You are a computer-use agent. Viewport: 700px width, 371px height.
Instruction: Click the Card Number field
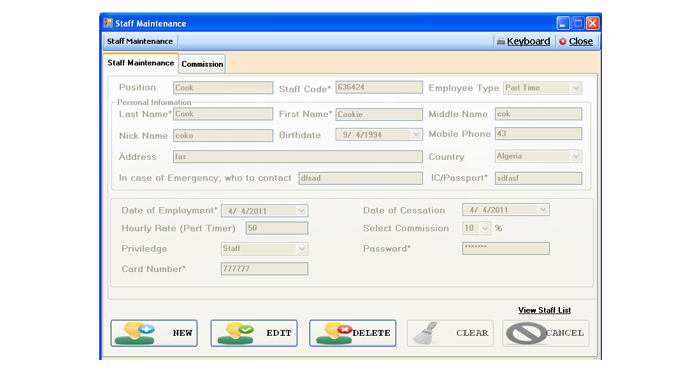pos(264,269)
